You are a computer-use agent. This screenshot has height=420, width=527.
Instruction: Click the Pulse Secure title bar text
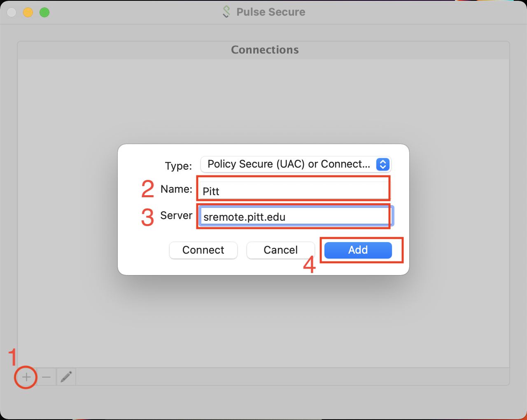(270, 12)
